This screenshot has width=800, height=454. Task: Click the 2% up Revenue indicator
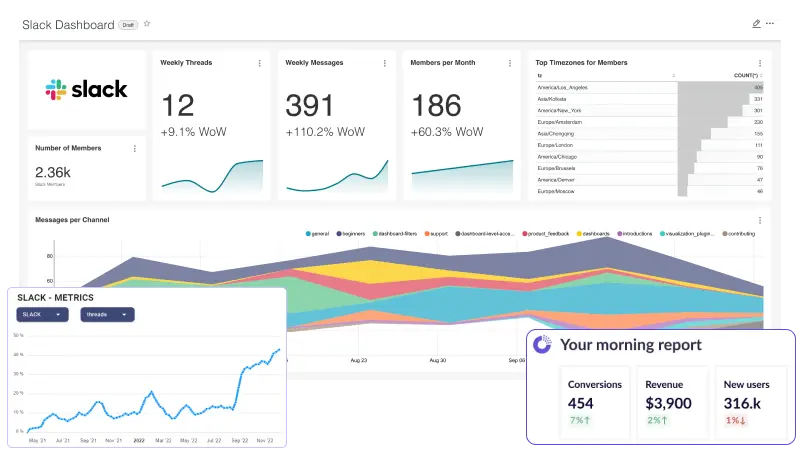tap(658, 421)
